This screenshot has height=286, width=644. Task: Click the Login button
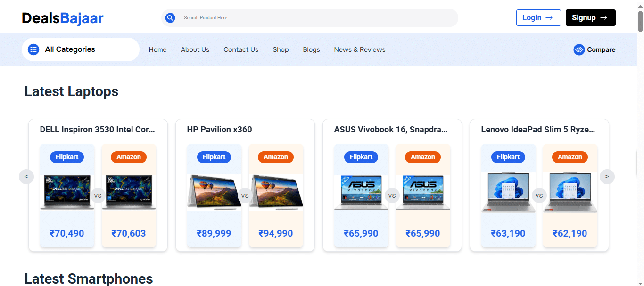538,17
